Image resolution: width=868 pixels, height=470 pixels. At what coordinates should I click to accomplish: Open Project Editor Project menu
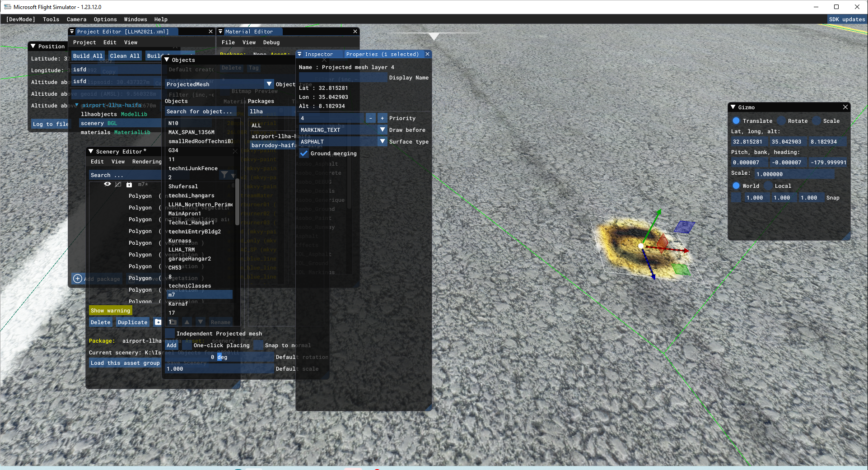click(84, 42)
